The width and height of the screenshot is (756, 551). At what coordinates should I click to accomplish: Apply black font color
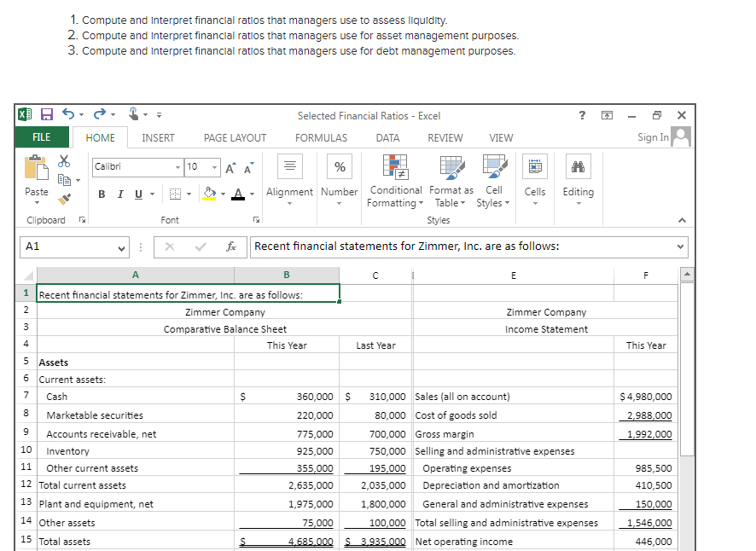click(238, 194)
